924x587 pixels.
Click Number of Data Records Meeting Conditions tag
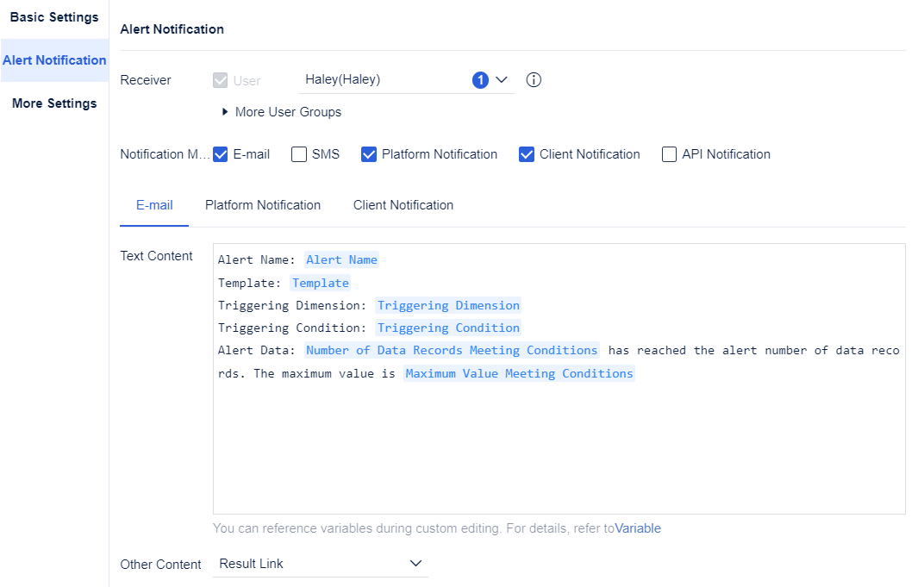click(x=452, y=350)
